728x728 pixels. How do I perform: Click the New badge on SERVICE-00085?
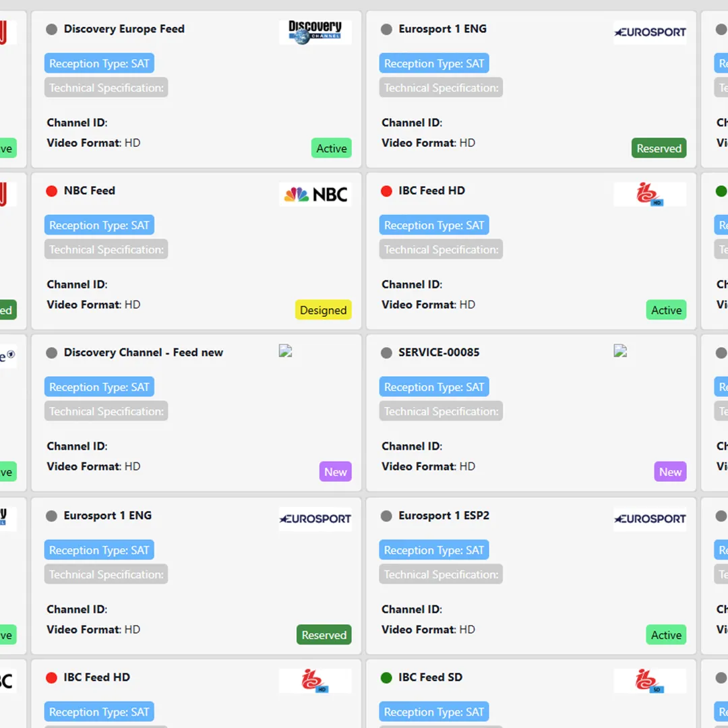pos(670,472)
